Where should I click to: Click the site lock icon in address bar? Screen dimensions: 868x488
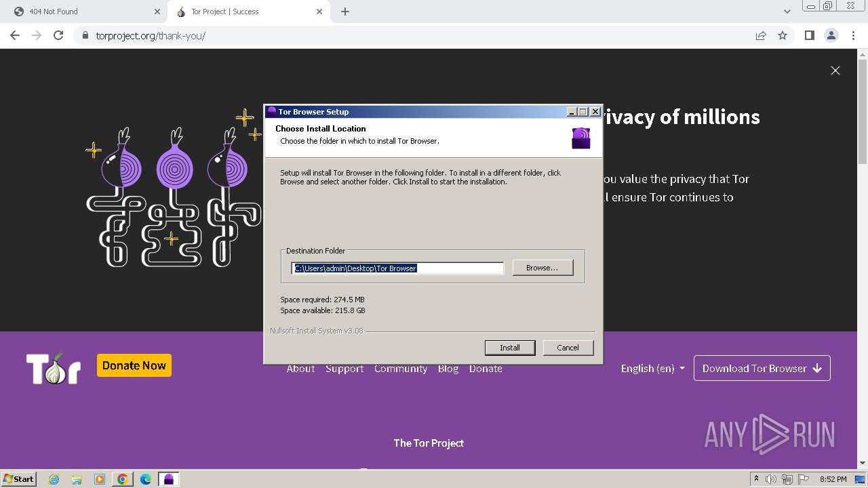[x=85, y=35]
